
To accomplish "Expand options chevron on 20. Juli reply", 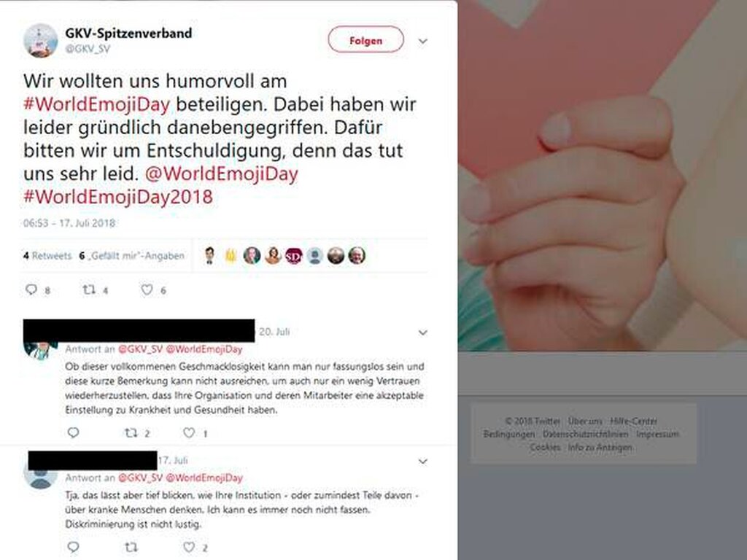I will click(422, 332).
